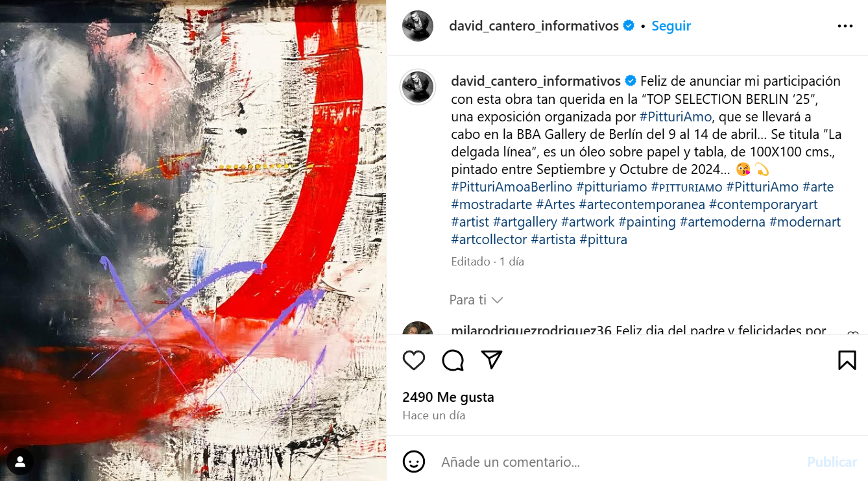Open comments via the speech bubble icon
868x481 pixels.
453,360
